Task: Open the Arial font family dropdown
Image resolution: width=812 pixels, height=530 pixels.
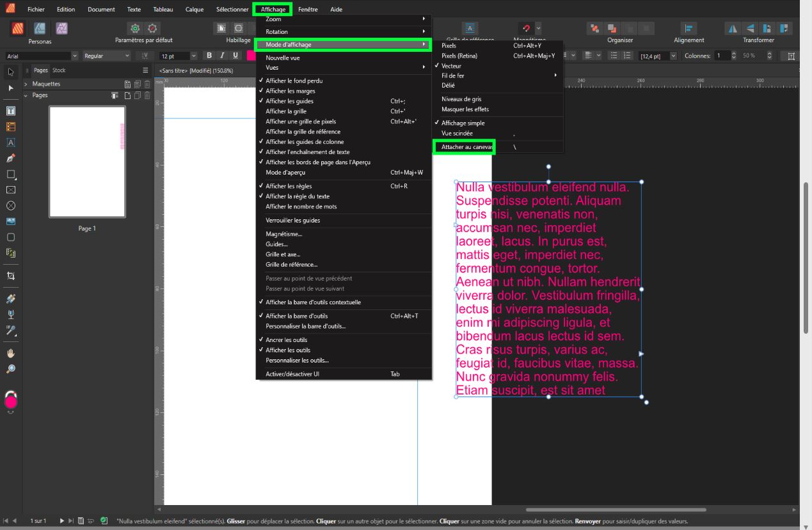Action: click(x=74, y=56)
